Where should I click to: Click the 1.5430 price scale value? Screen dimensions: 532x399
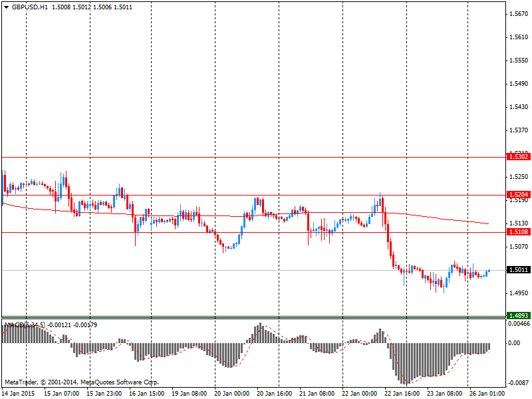coord(519,107)
